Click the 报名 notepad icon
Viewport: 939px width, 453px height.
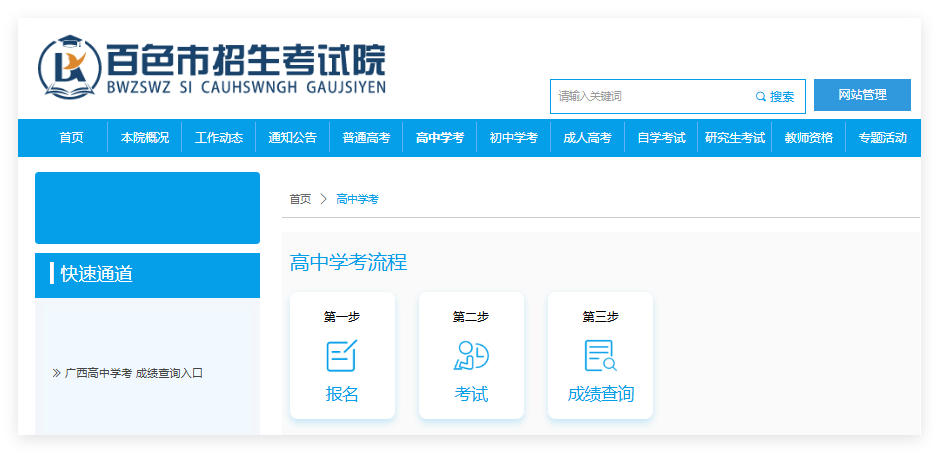tap(342, 355)
